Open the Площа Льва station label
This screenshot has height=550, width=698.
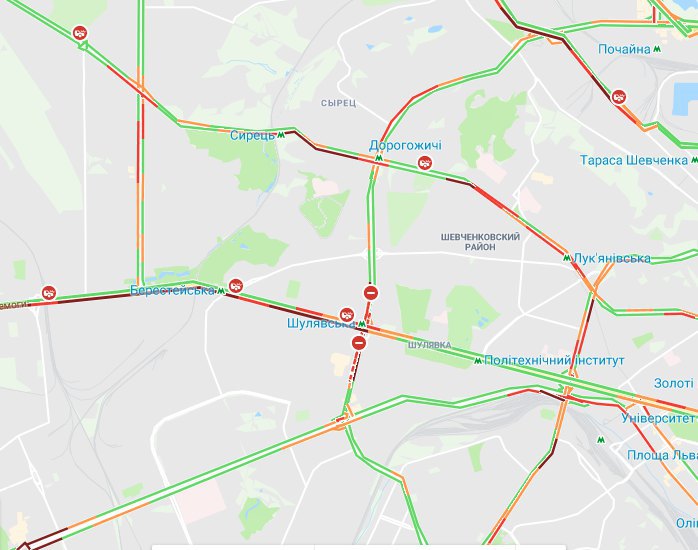click(x=662, y=455)
